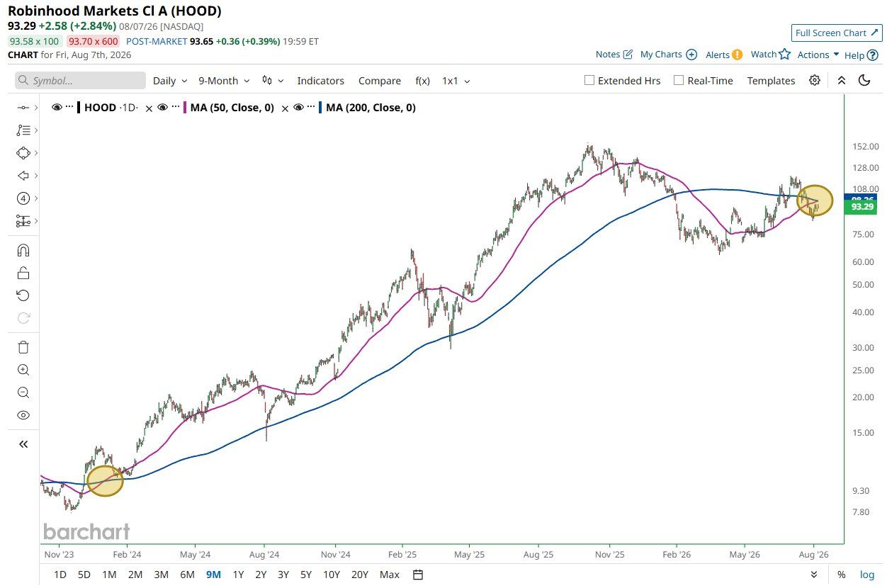This screenshot has width=887, height=588.
Task: Remove the HOOD series with X
Action: click(148, 108)
